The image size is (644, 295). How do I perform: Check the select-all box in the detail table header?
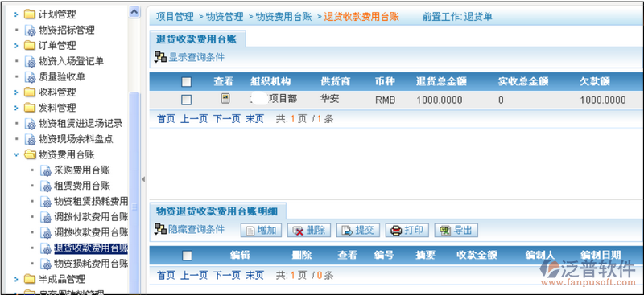click(x=187, y=256)
